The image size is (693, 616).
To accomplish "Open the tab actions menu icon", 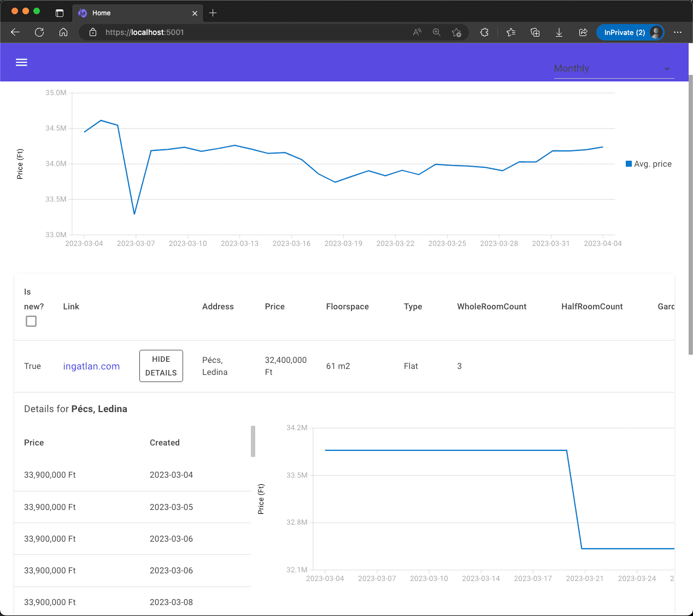I will point(60,13).
